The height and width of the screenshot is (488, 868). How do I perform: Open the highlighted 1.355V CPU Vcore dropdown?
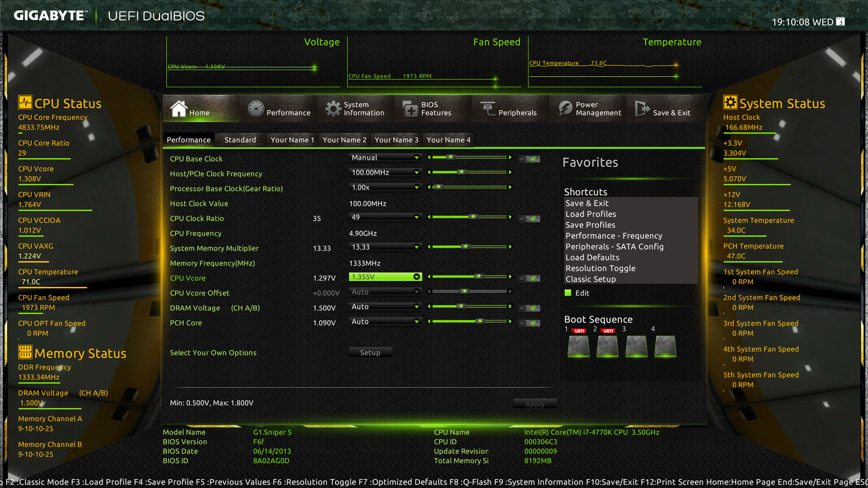pos(416,277)
